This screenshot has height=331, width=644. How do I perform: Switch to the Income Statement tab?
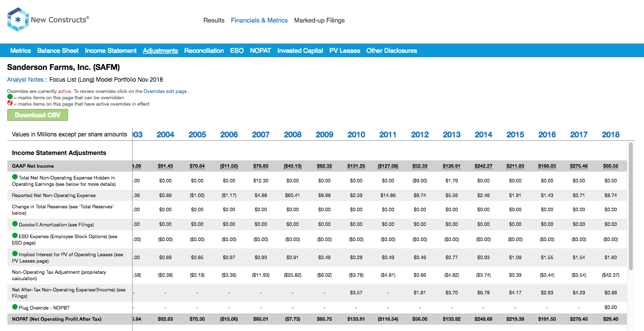coord(111,51)
